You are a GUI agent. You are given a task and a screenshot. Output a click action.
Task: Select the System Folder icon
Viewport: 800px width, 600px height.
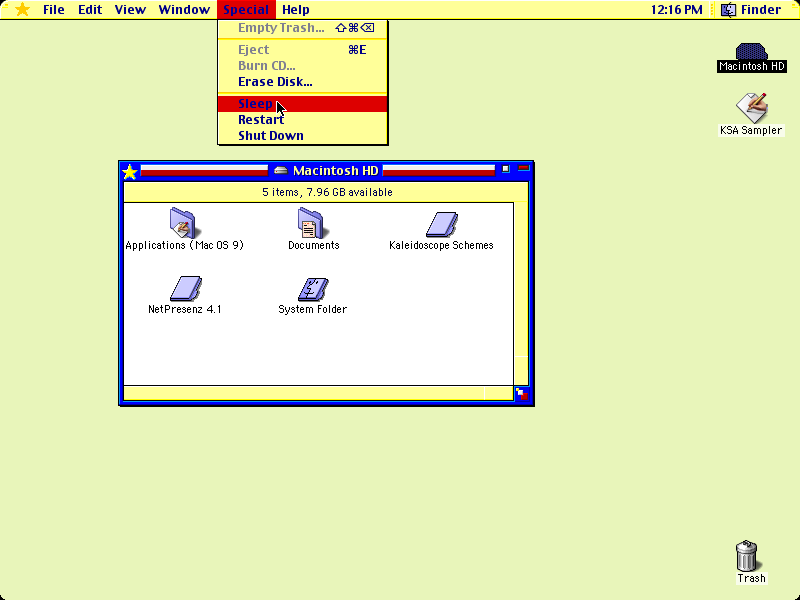coord(312,296)
